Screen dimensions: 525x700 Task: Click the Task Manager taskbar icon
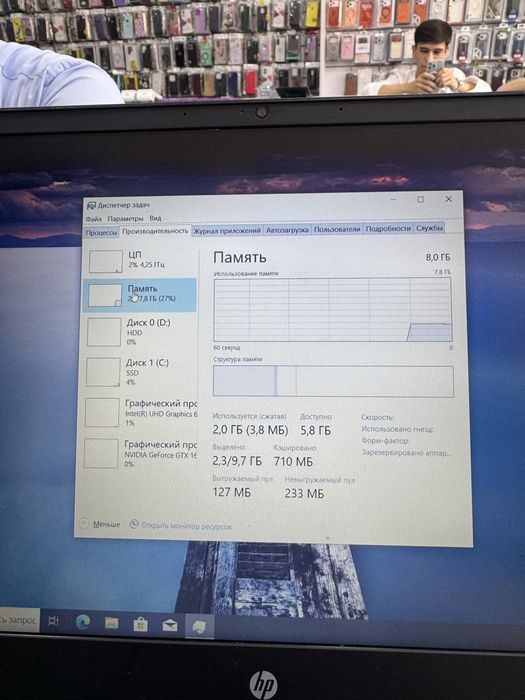[199, 627]
